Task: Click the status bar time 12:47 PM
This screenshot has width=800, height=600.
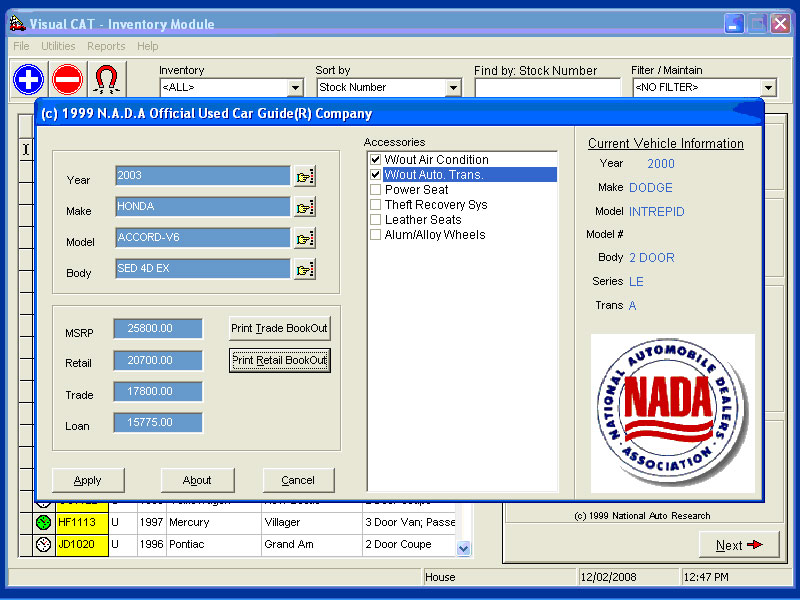Action: [x=706, y=577]
